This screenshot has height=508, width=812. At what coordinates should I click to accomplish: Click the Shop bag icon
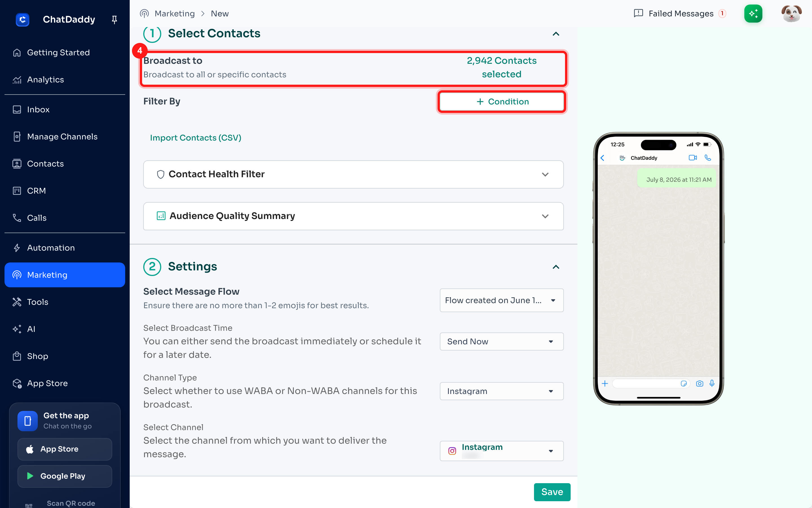[x=17, y=356]
